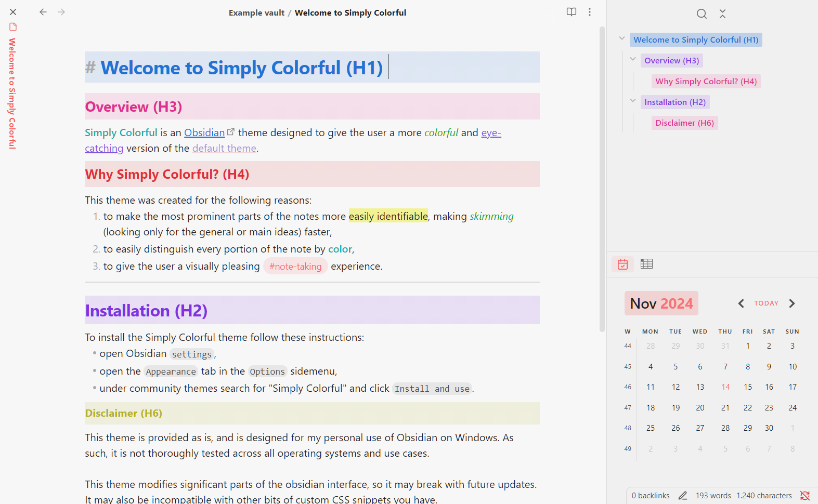
Task: Open the calendar view icon
Action: click(x=622, y=264)
